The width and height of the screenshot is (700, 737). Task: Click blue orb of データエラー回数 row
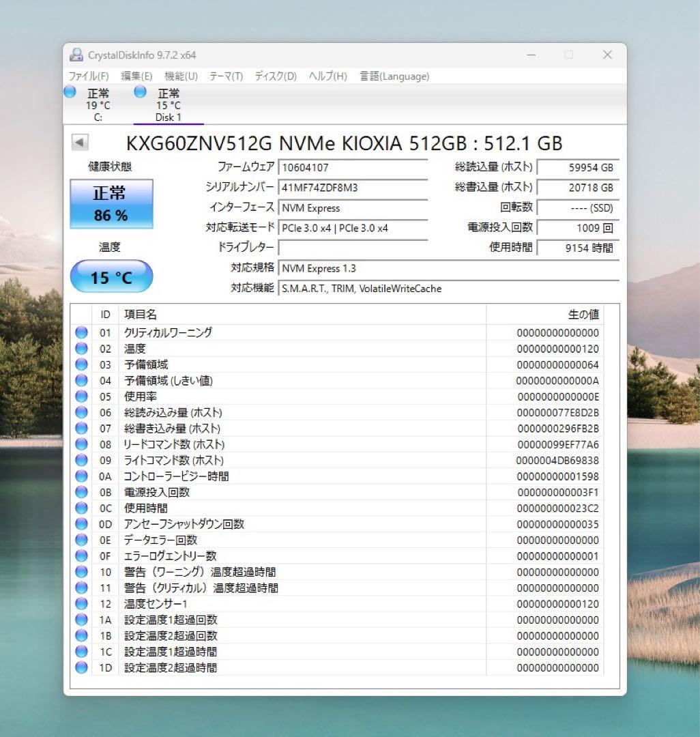pyautogui.click(x=81, y=540)
